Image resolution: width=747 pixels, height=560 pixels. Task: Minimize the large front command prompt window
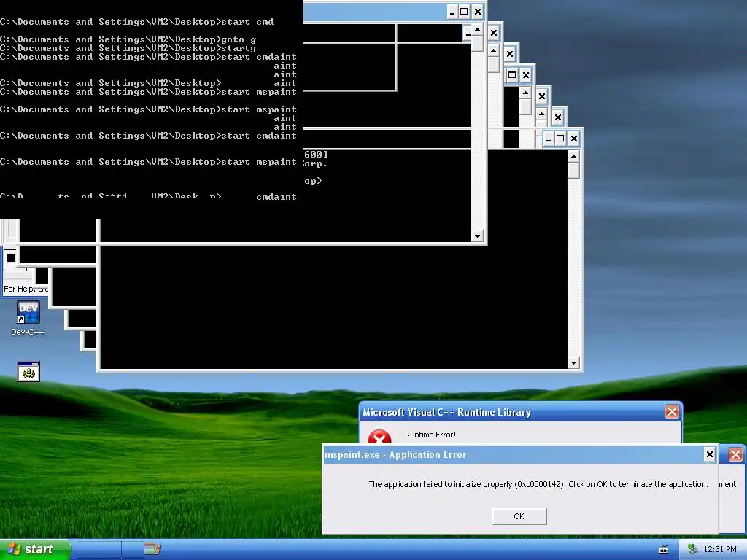coord(549,139)
